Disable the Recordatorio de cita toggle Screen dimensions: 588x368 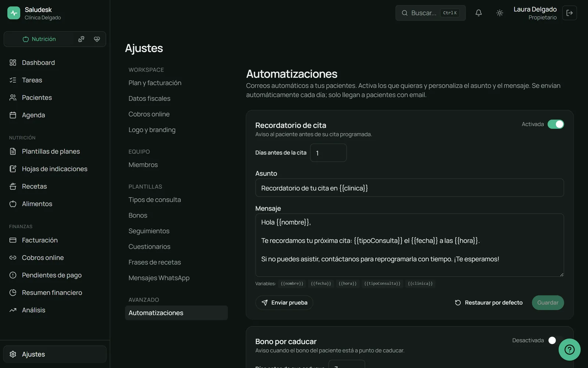click(x=556, y=124)
